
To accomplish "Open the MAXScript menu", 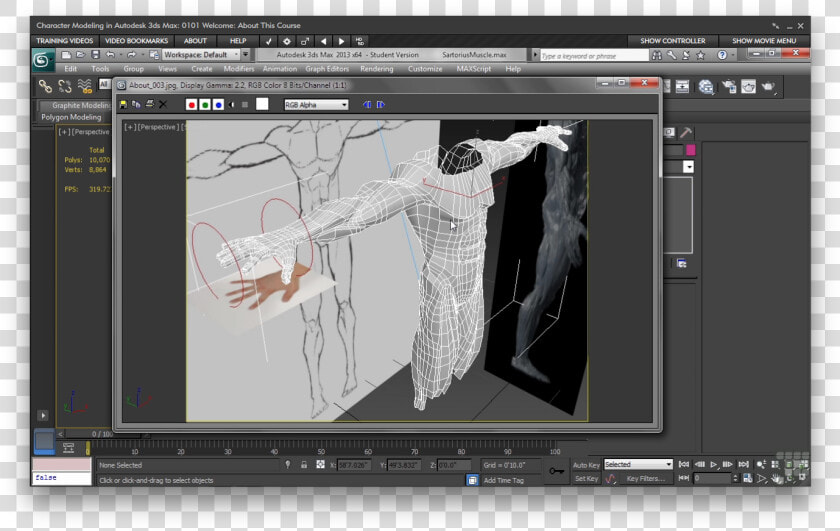I will [x=474, y=69].
